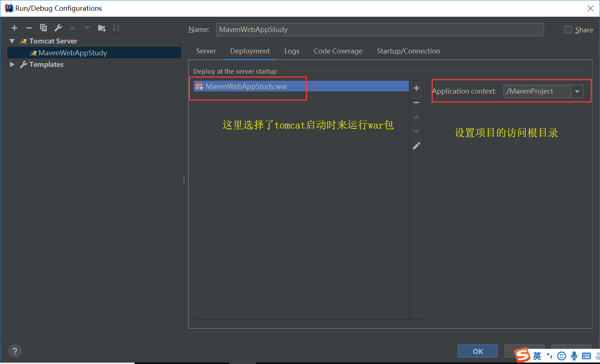Open Sogou emoji face icon
The width and height of the screenshot is (600, 364).
pyautogui.click(x=562, y=356)
